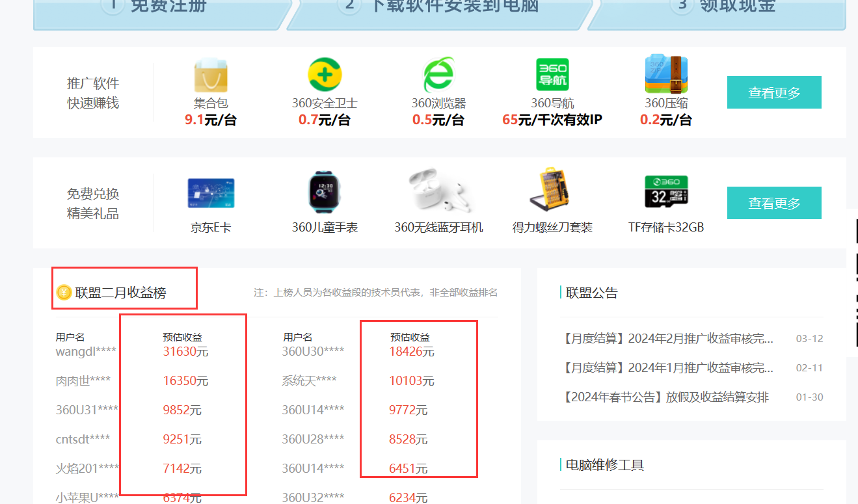Click the 联盟公告 heading

coord(592,293)
